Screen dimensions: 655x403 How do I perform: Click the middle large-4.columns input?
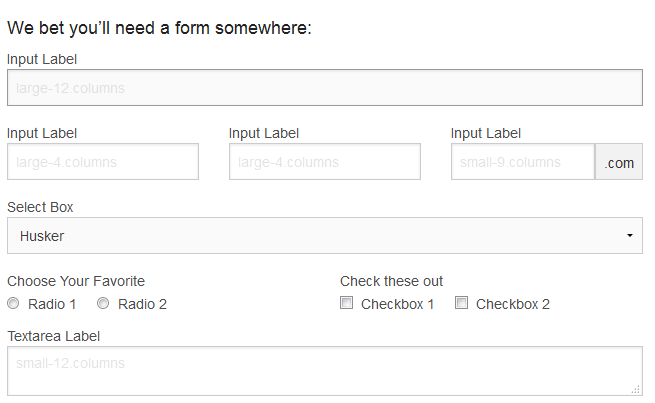[x=325, y=162]
